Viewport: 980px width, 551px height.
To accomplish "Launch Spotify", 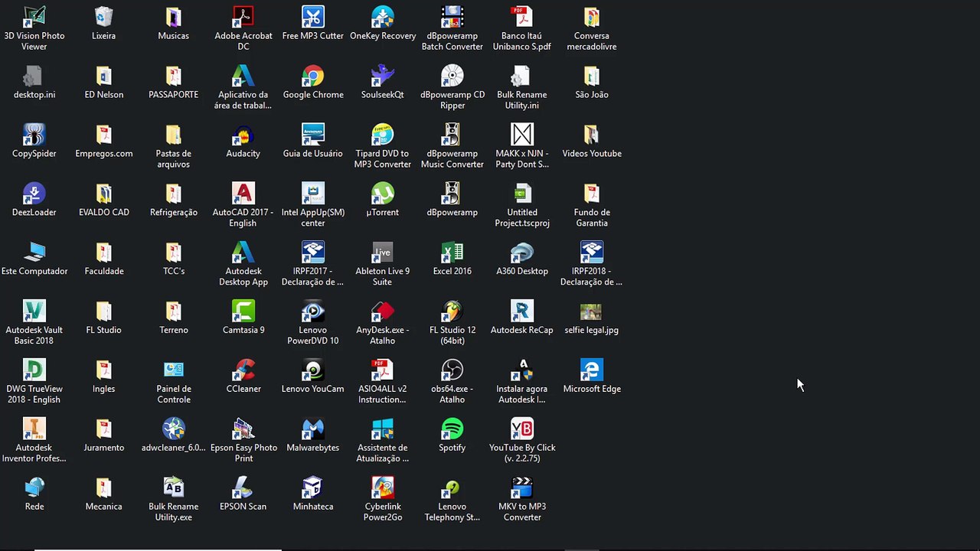I will pyautogui.click(x=452, y=430).
